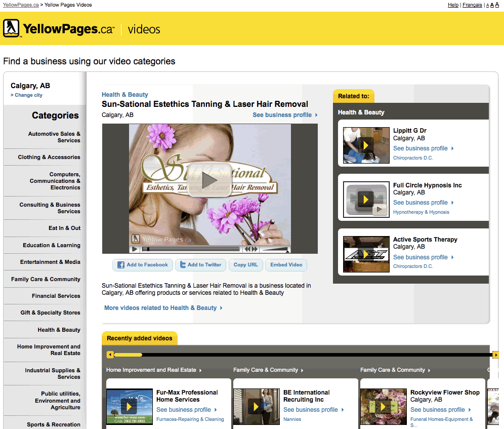Screen dimensions: 504x429
Task: Open Lippitt G Dr business profile link
Action: pyautogui.click(x=423, y=148)
